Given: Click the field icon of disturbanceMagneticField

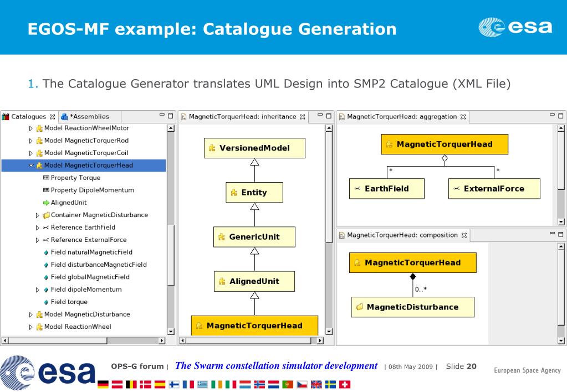Looking at the screenshot, I should [47, 265].
